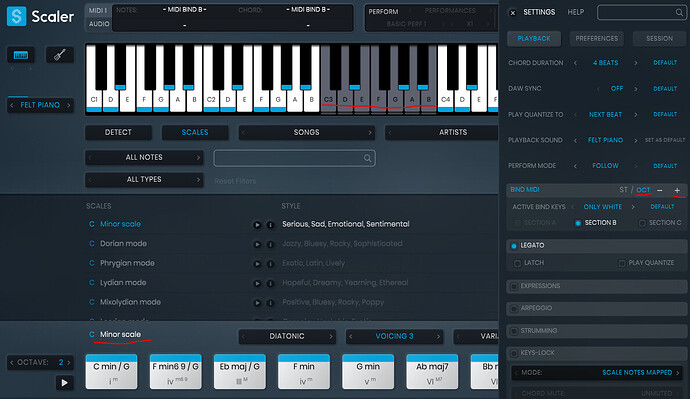Click the Scaler logo icon
Viewport: 690px width, 399px height.
[16, 16]
